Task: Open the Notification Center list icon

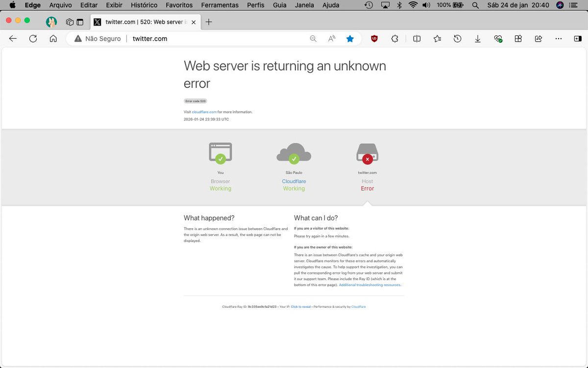Action: pyautogui.click(x=574, y=5)
